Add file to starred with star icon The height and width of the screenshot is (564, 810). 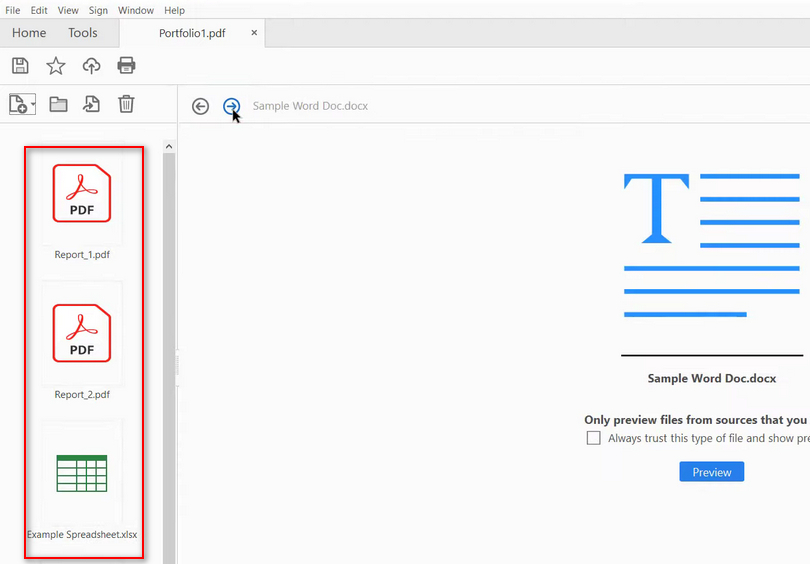[56, 66]
